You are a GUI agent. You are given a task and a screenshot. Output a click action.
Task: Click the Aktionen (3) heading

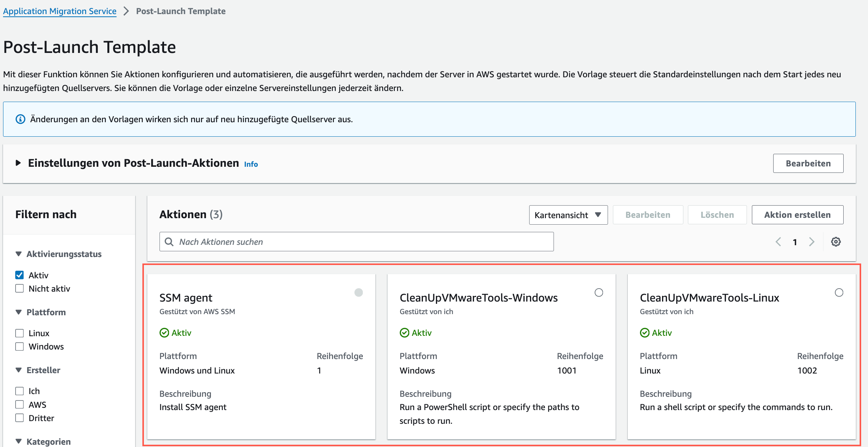tap(191, 214)
